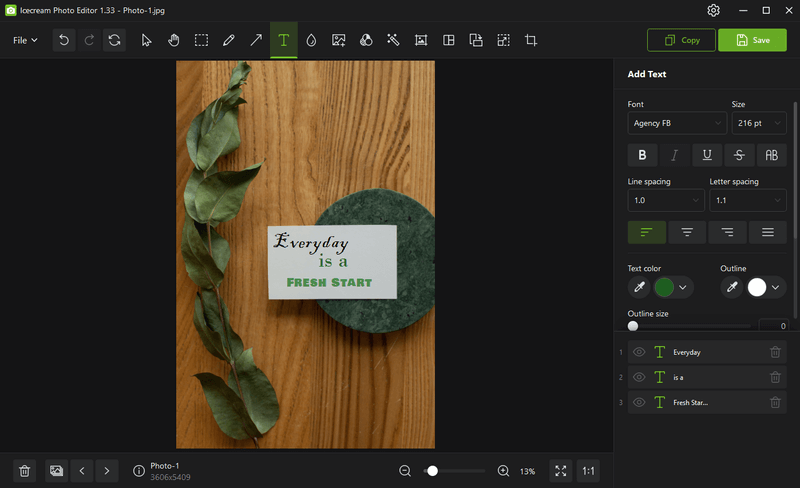The height and width of the screenshot is (488, 800).
Task: Open the Size dropdown showing 216 pt
Action: [x=759, y=123]
